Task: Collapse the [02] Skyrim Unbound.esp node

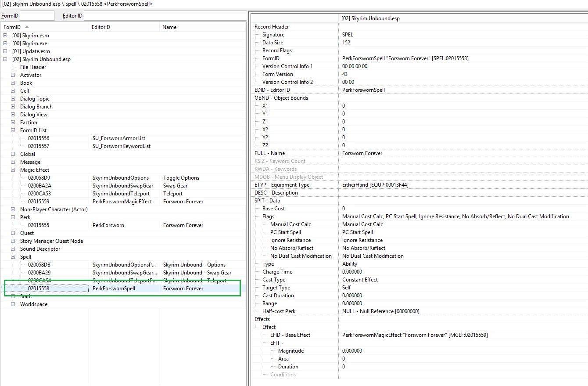Action: [5, 59]
